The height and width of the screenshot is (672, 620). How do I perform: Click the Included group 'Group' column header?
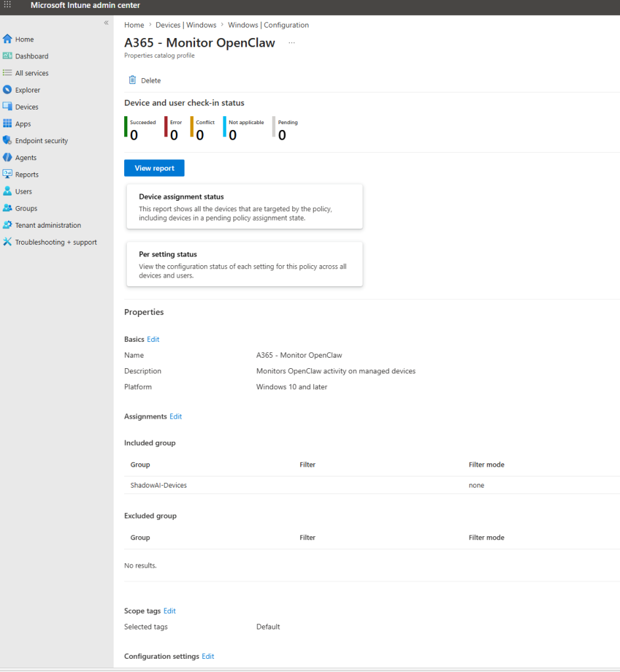point(140,465)
